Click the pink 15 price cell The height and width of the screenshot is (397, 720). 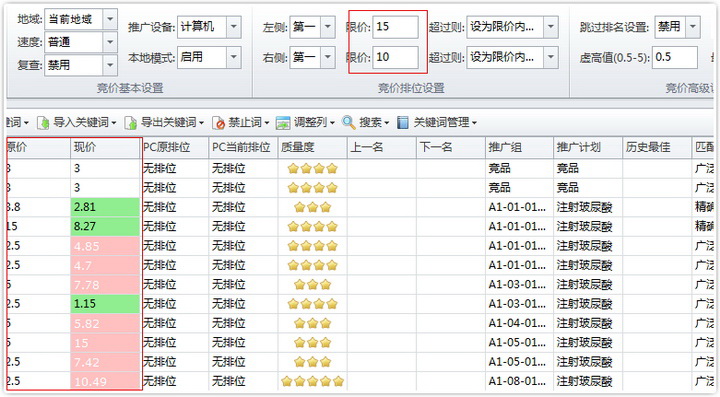[x=105, y=343]
